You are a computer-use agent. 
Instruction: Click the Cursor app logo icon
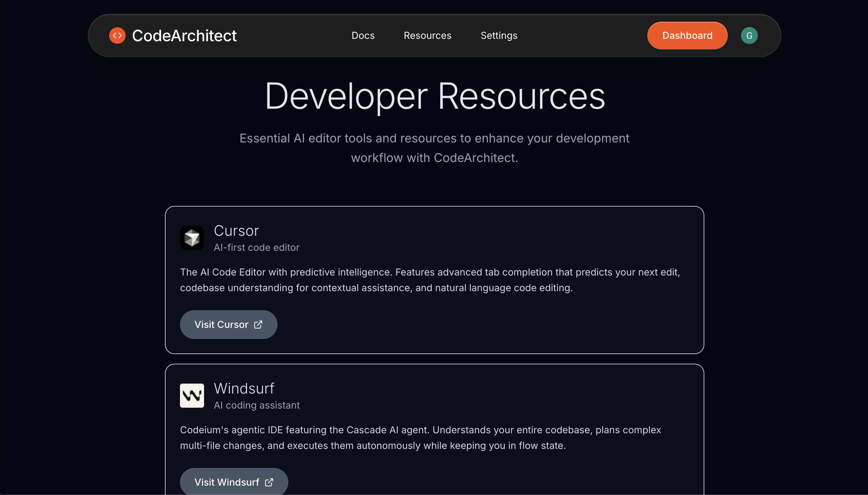click(192, 238)
